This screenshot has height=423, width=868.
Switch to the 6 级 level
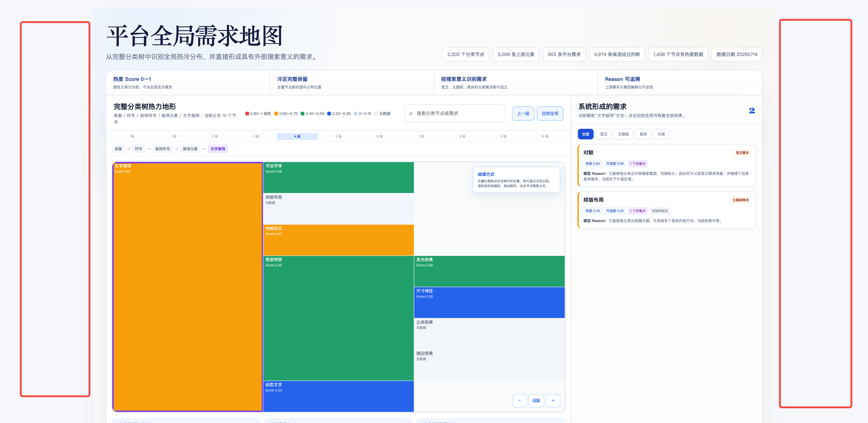pyautogui.click(x=380, y=136)
